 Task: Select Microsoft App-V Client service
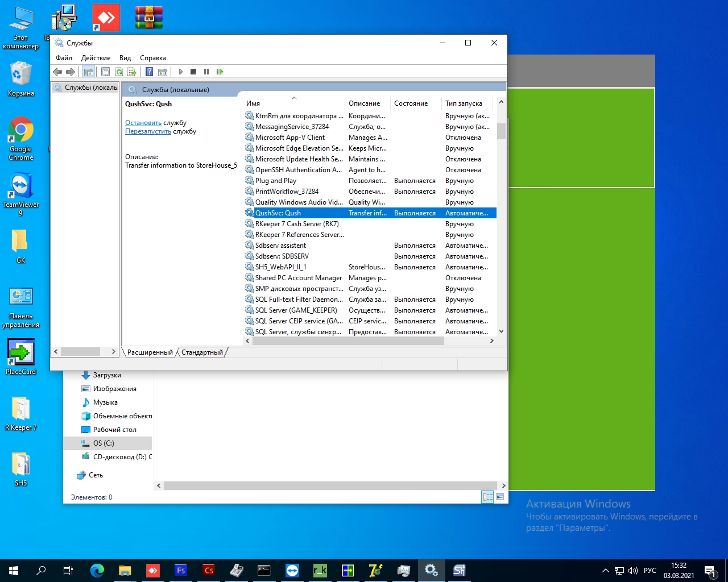[370, 138]
